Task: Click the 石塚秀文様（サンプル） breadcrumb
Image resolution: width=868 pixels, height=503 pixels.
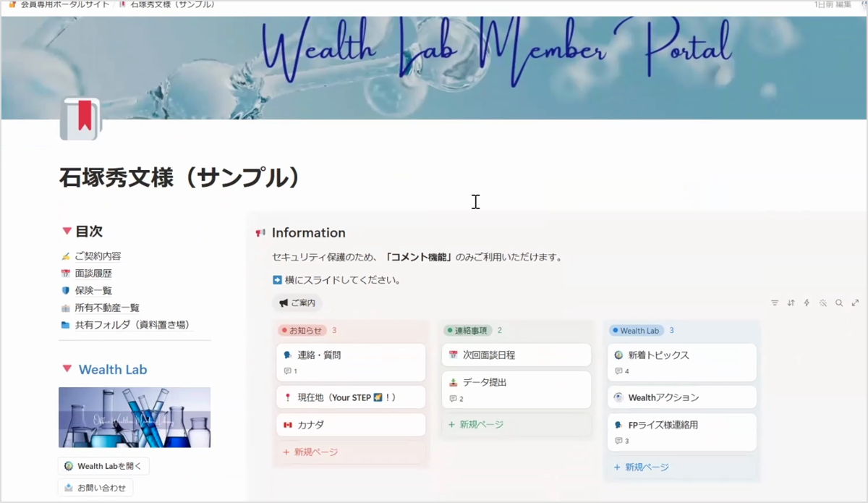Action: click(167, 4)
